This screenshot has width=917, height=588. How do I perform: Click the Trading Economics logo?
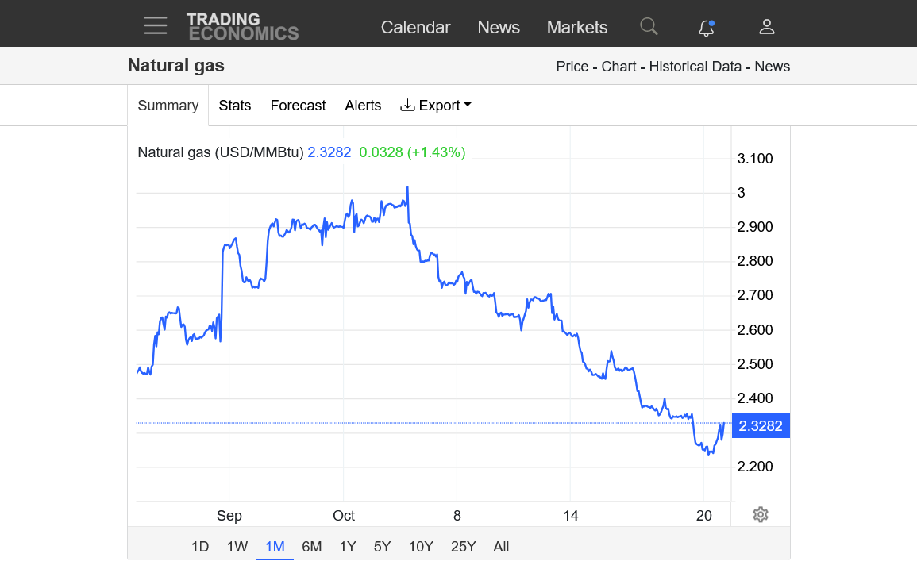coord(242,27)
